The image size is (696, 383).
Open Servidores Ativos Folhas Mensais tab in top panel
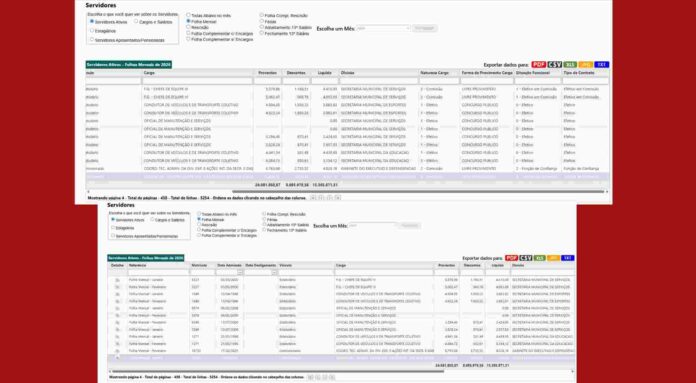[129, 65]
